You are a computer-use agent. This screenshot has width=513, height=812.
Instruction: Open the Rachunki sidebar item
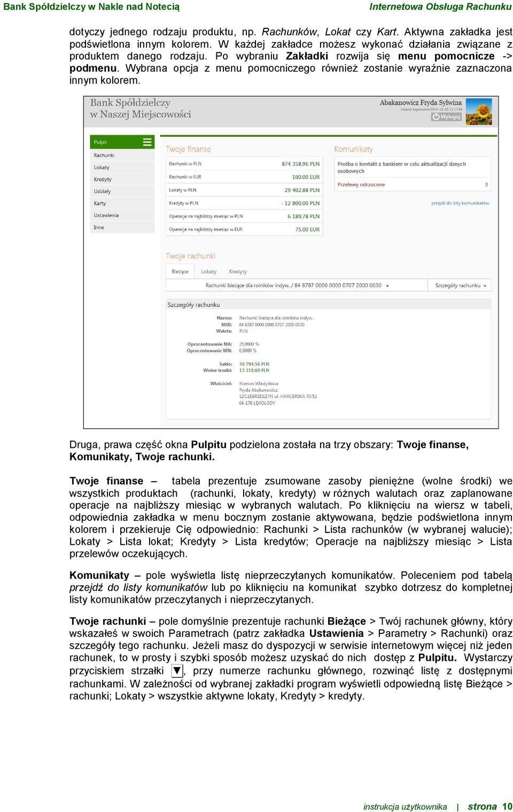pyautogui.click(x=122, y=155)
